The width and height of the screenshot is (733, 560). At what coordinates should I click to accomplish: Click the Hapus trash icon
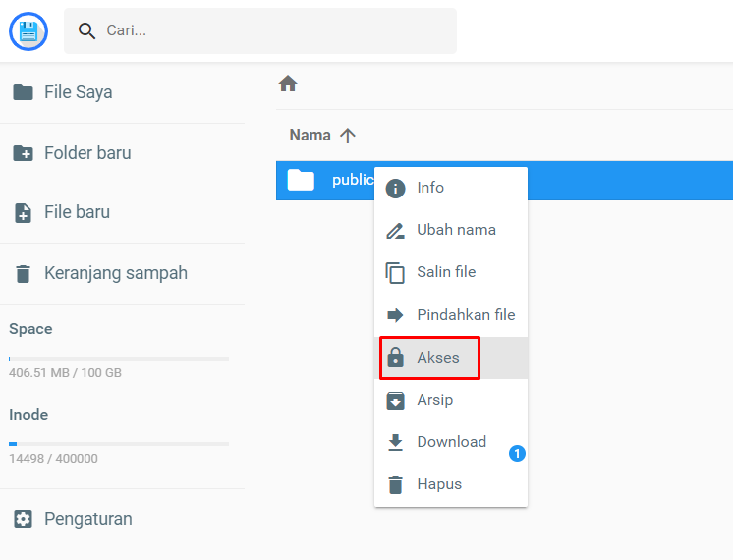click(x=396, y=485)
